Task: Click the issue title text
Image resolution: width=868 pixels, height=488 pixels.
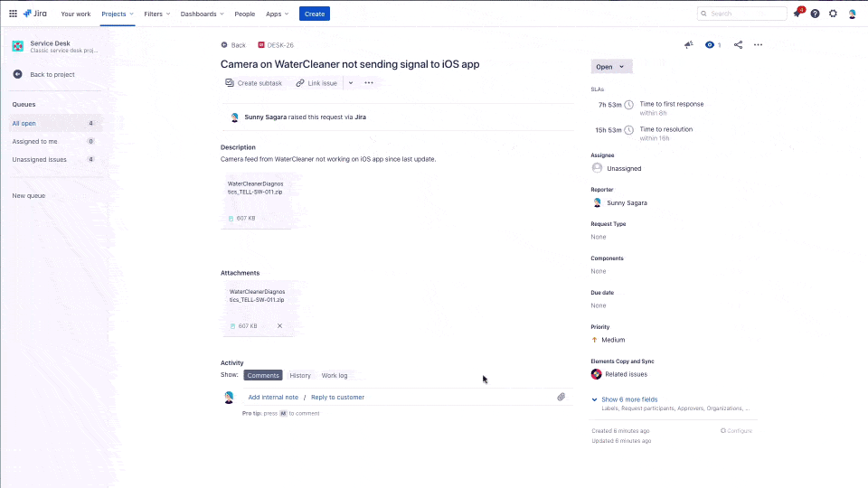Action: pos(350,64)
